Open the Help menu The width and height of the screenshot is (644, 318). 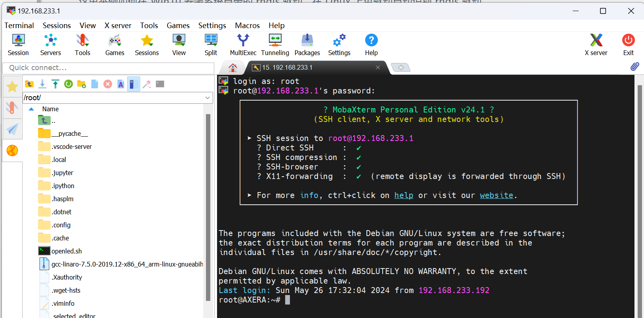coord(276,25)
